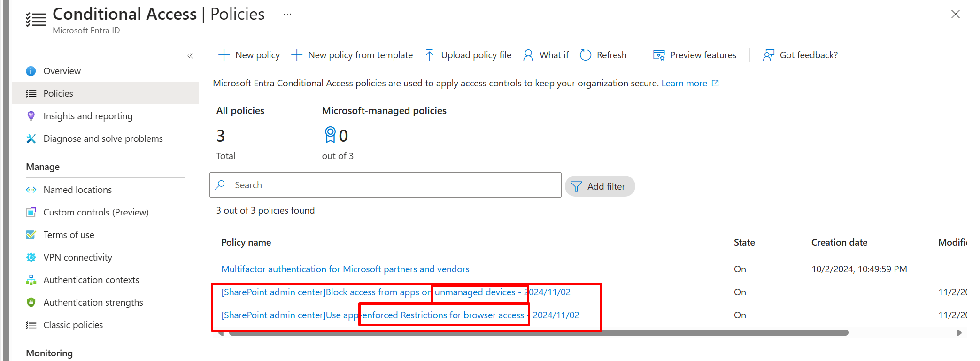This screenshot has height=361, width=980.
Task: Click the search magnifier icon
Action: pyautogui.click(x=220, y=184)
